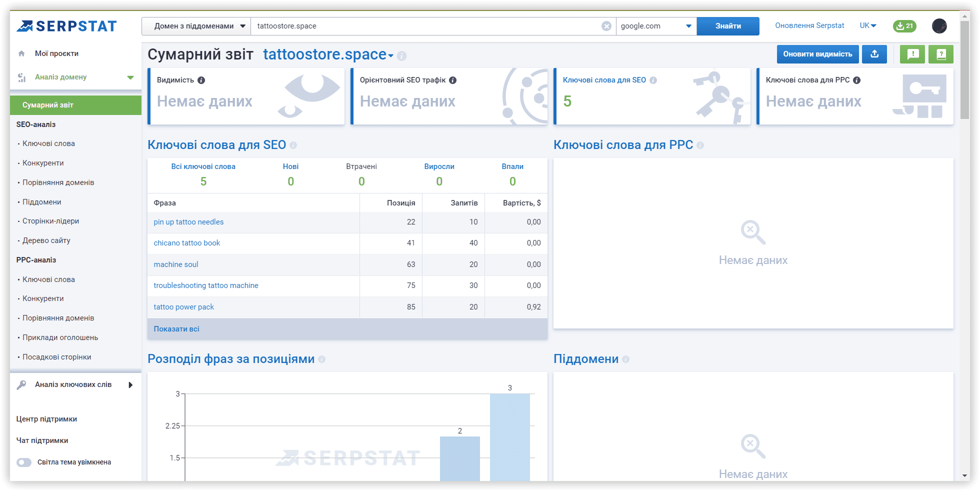The image size is (980, 491).
Task: Click the home icon next to Мої проекти
Action: pyautogui.click(x=21, y=53)
